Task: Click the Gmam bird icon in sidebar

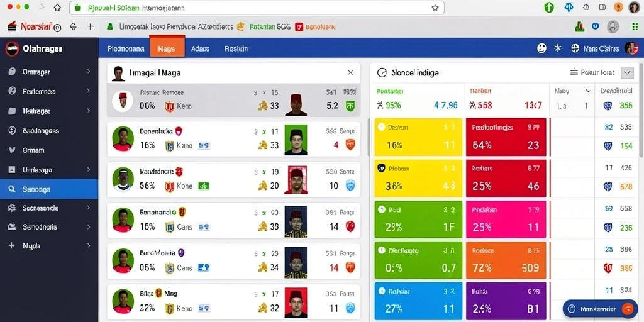Action: click(12, 150)
